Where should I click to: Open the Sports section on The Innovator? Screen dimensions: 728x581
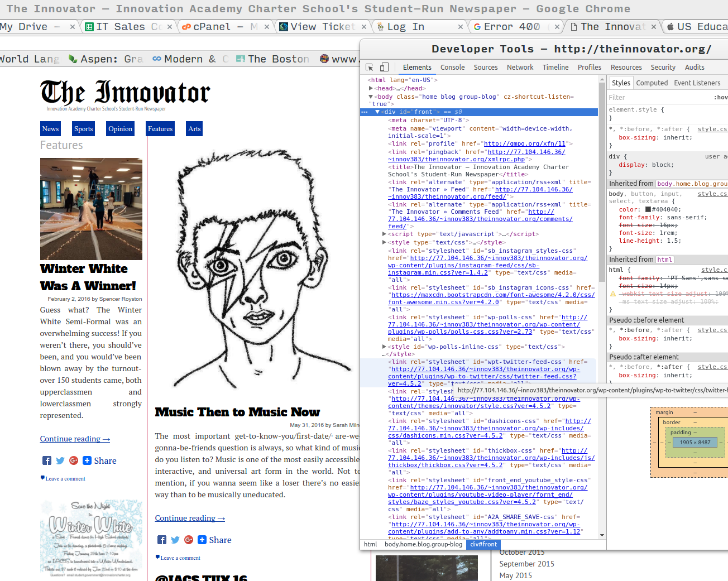(84, 129)
